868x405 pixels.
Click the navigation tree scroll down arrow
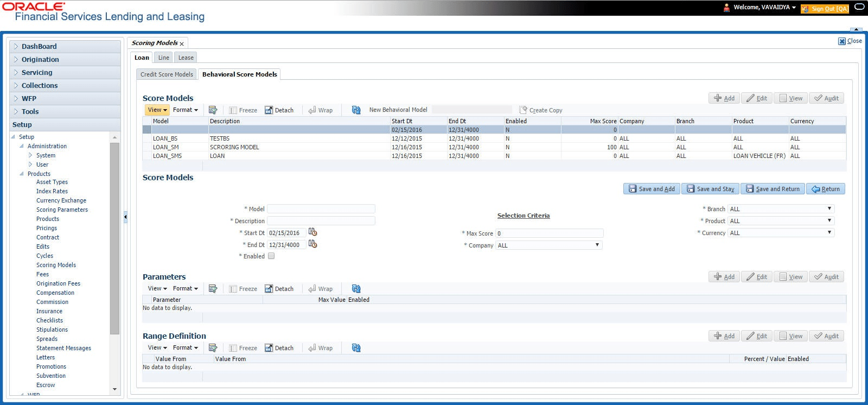tap(114, 389)
